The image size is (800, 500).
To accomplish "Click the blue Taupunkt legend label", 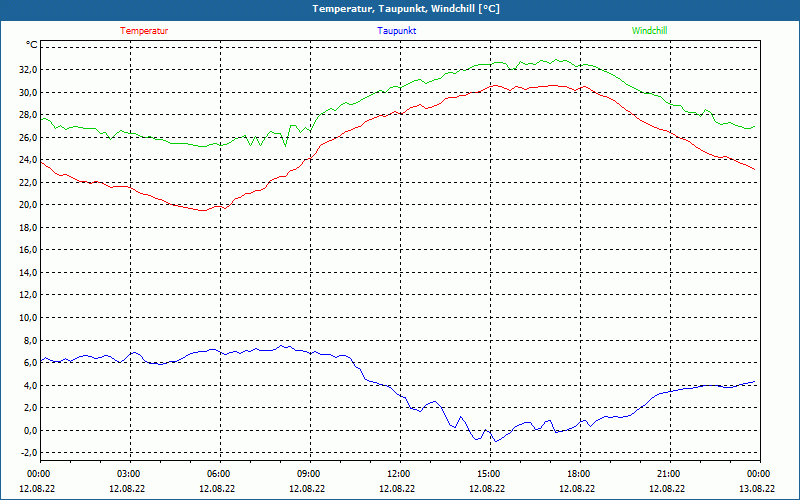I will pyautogui.click(x=396, y=31).
